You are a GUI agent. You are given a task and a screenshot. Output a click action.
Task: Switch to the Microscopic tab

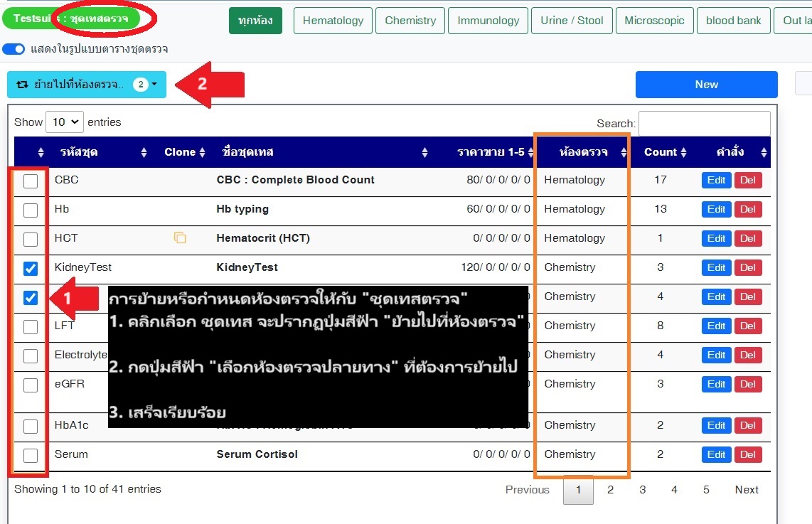point(655,21)
